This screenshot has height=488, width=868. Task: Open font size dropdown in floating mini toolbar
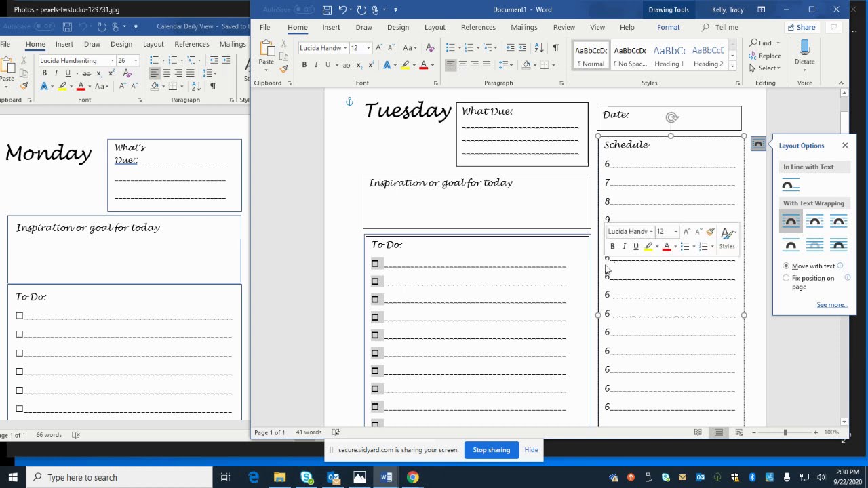pos(675,232)
